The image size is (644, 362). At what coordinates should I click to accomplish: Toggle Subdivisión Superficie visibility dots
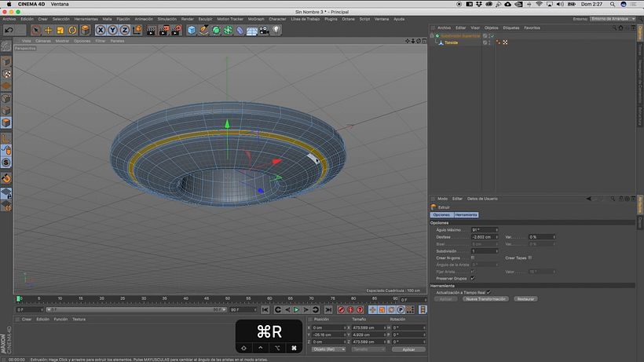click(x=489, y=35)
